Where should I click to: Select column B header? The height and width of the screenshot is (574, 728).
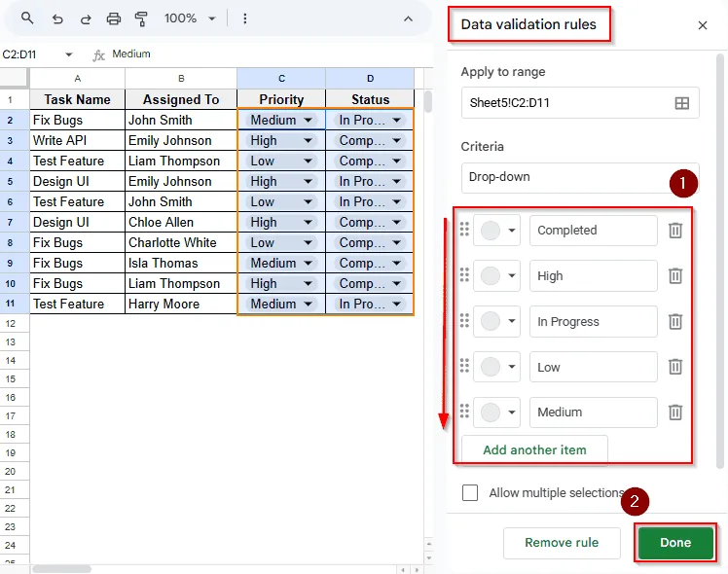click(181, 79)
